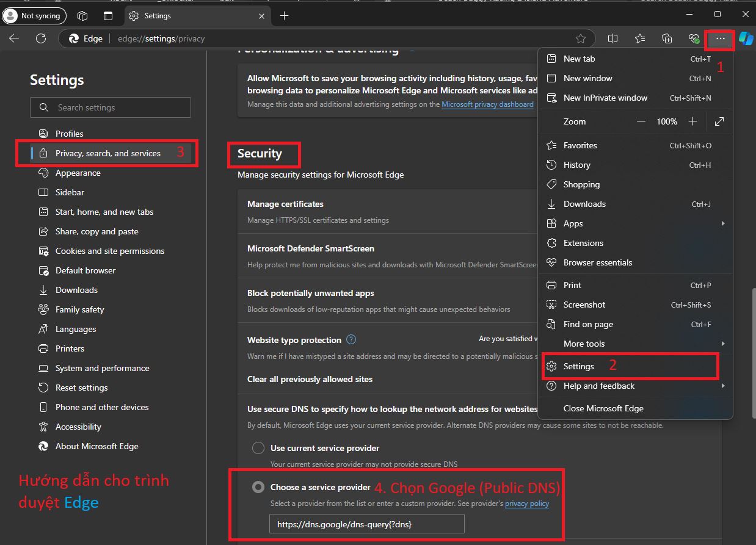
Task: Open Shopping from the menu
Action: click(635, 184)
